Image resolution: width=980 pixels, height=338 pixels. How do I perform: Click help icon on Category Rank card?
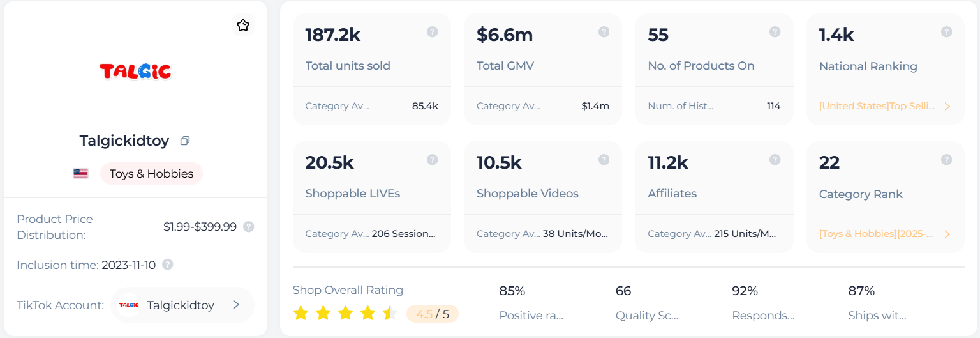(x=947, y=160)
